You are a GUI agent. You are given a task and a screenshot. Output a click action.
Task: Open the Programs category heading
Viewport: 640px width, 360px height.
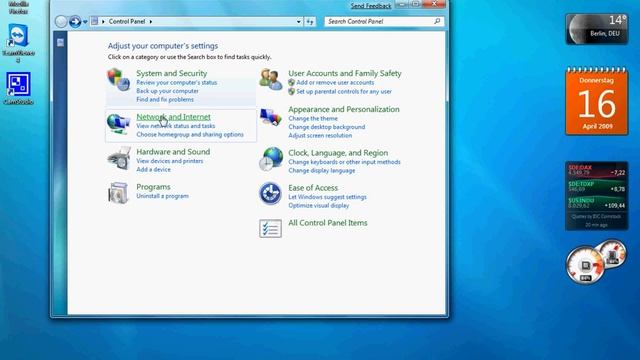click(153, 187)
